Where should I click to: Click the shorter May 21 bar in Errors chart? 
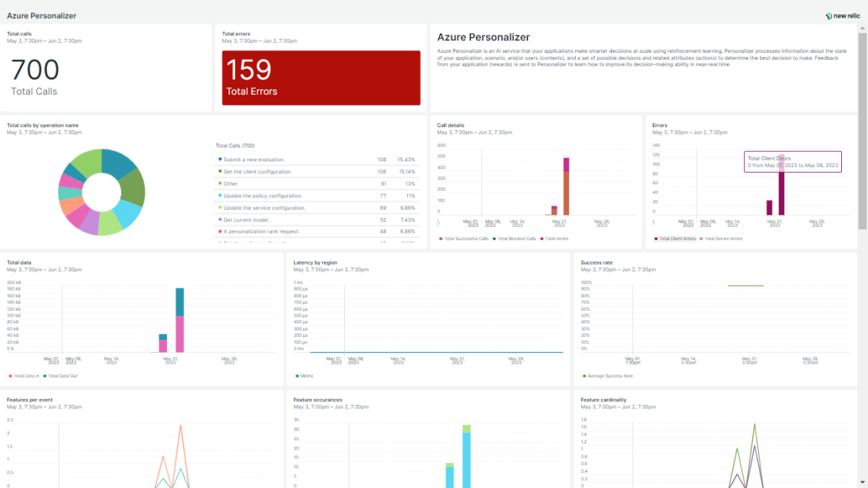click(x=769, y=207)
